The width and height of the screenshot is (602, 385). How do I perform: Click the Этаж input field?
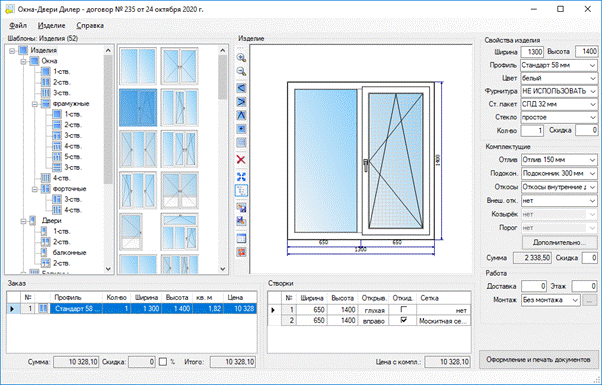click(585, 286)
